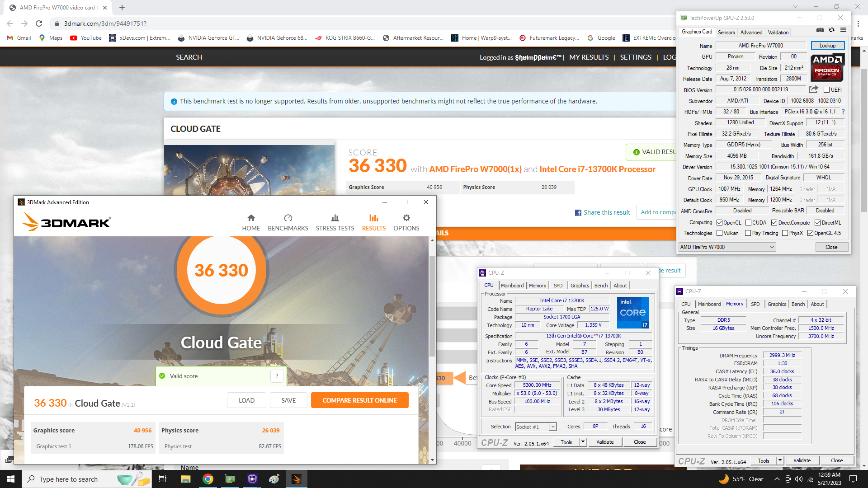Reload the 3dmark.com page
The image size is (868, 488).
pos(39,23)
